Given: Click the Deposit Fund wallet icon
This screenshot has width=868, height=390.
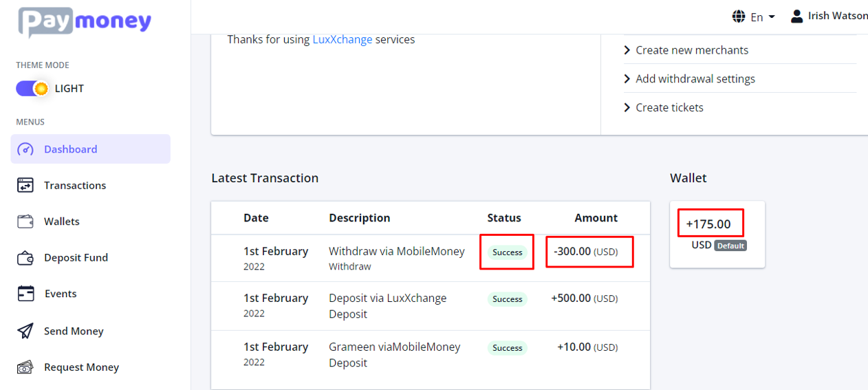Looking at the screenshot, I should 25,258.
